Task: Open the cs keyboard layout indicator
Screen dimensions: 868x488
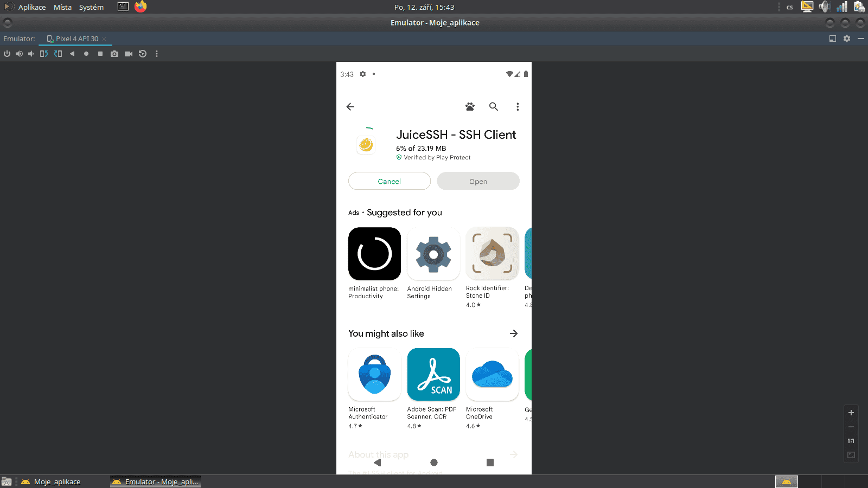Action: [x=790, y=7]
